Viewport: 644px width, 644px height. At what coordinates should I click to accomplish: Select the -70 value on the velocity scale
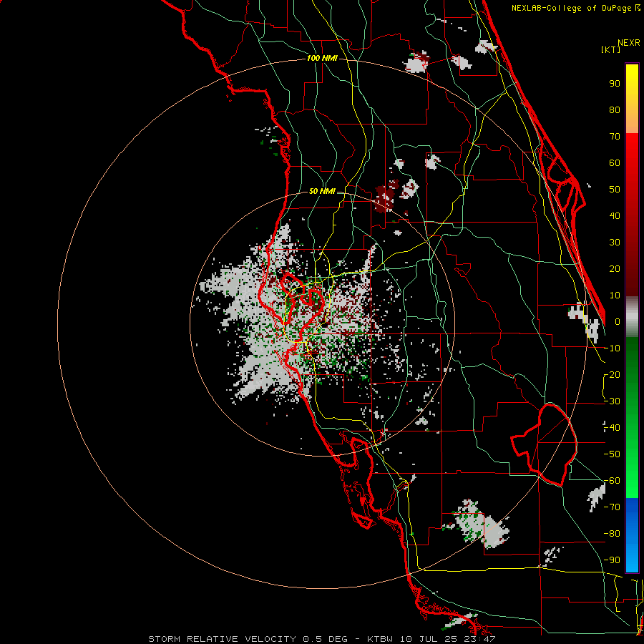click(x=612, y=507)
